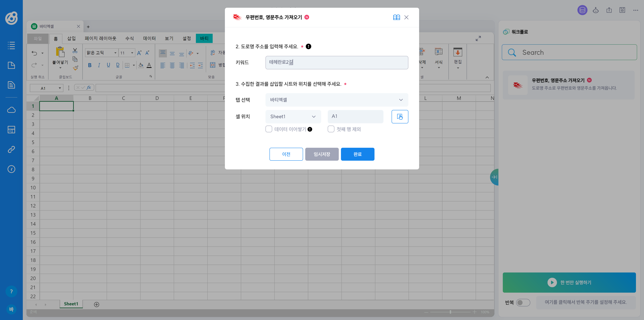Image resolution: width=644 pixels, height=320 pixels.
Task: Switch to the 수식 ribbon tab
Action: (129, 38)
